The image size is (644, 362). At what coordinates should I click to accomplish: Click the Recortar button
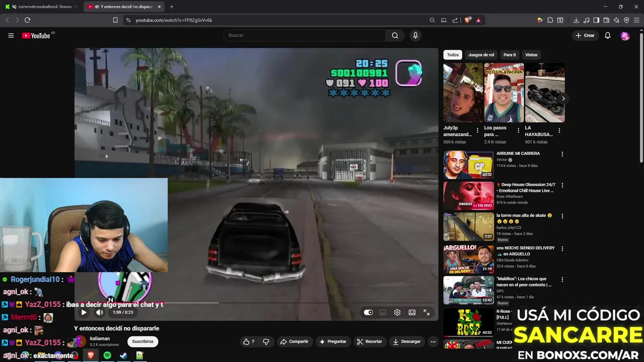pyautogui.click(x=369, y=341)
